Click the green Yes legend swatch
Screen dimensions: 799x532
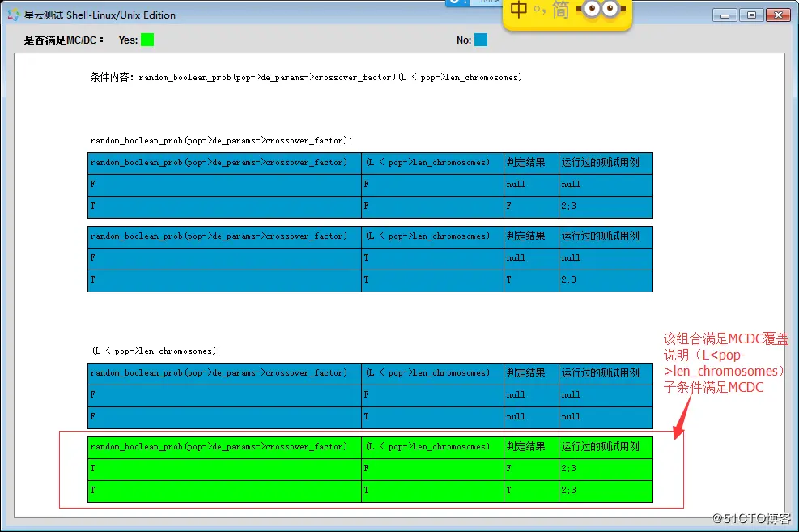(147, 40)
